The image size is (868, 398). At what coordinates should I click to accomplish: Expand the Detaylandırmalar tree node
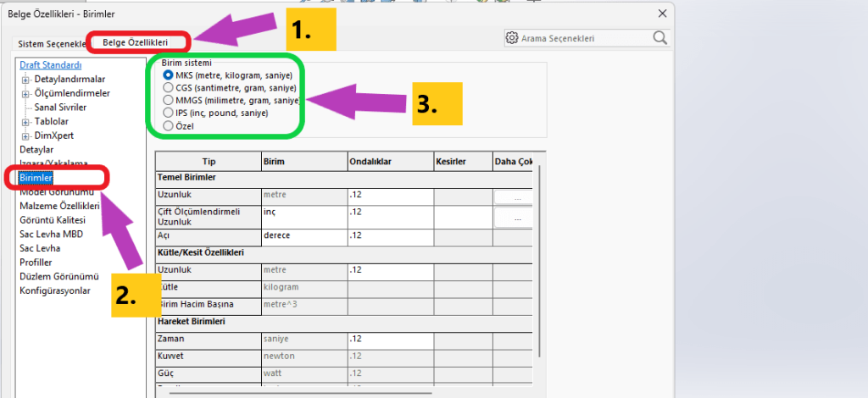click(25, 80)
